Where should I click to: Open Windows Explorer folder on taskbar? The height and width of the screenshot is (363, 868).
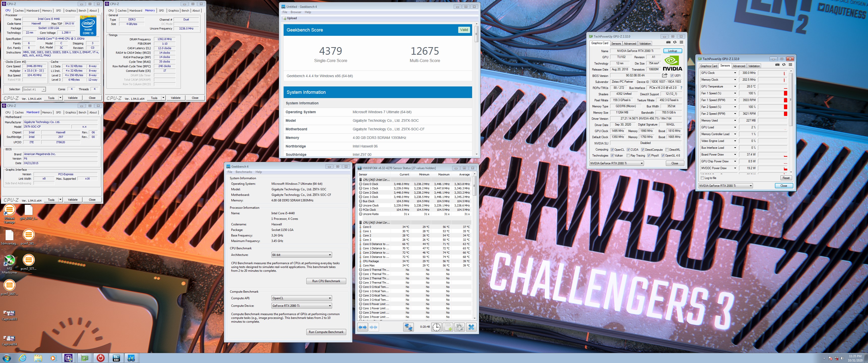[x=38, y=358]
